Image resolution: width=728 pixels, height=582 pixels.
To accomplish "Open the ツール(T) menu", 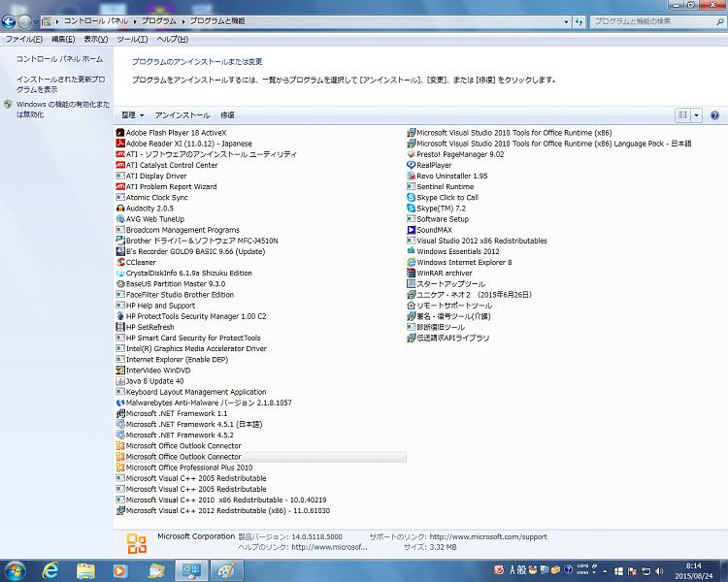I will coord(132,40).
